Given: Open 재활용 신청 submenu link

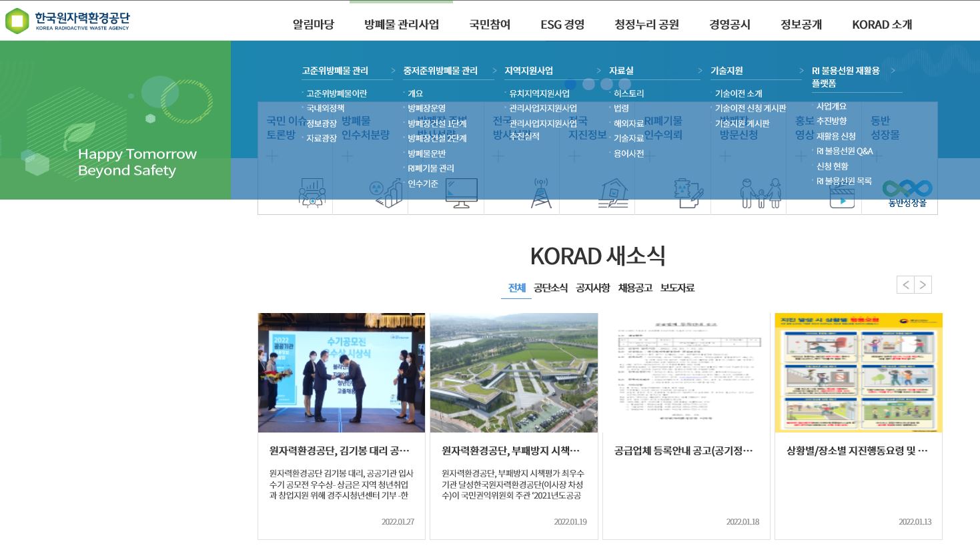Looking at the screenshot, I should tap(836, 136).
